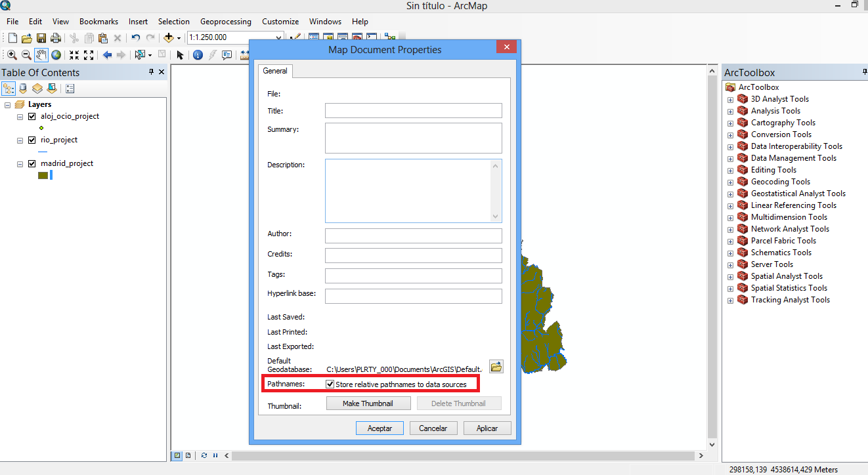The height and width of the screenshot is (475, 868).
Task: Select the General tab in dialog
Action: coord(275,71)
